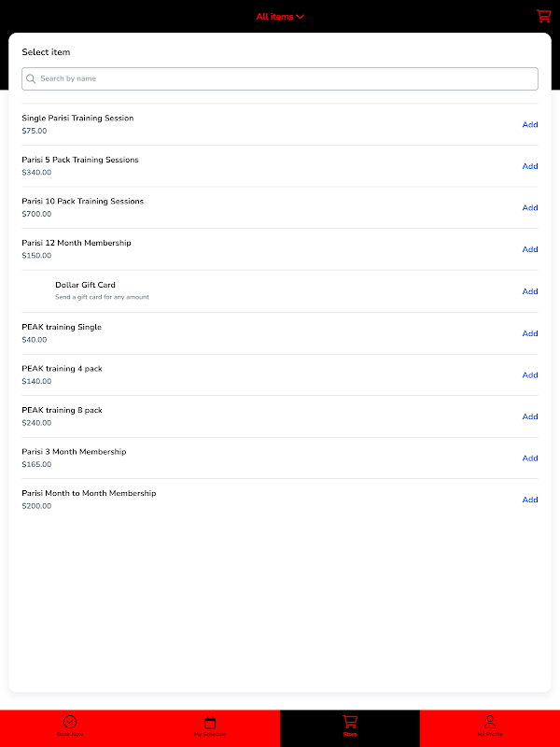Add Single Parisi Training Session
Viewport: 560px width, 747px height.
tap(530, 125)
